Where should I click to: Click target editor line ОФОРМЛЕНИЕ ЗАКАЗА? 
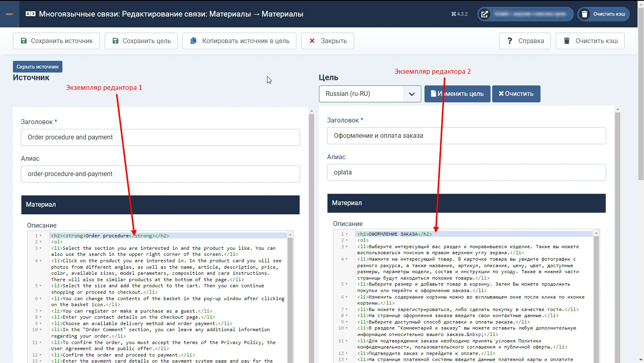474,234
